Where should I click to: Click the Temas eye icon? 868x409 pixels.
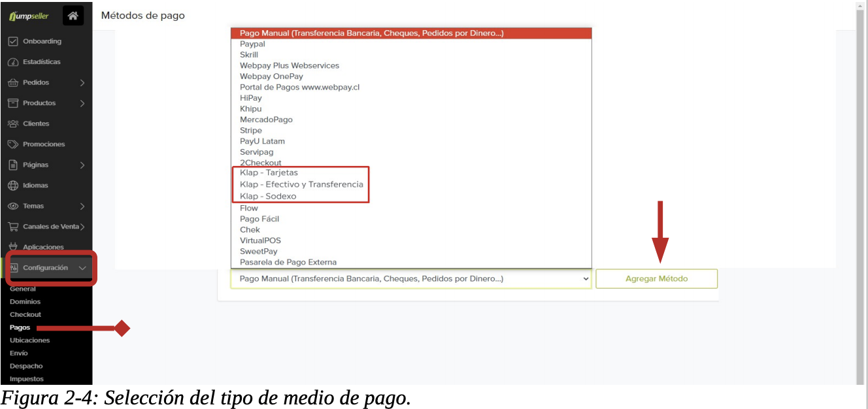(x=13, y=206)
